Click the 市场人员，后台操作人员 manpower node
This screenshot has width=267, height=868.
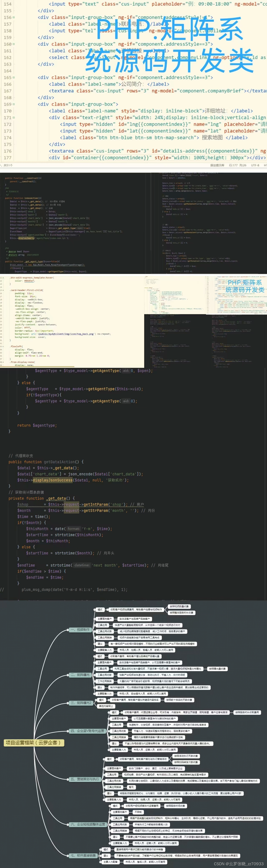pyautogui.click(x=142, y=693)
